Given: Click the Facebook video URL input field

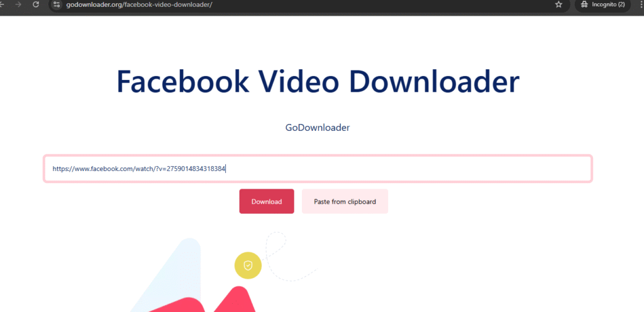Looking at the screenshot, I should [318, 169].
